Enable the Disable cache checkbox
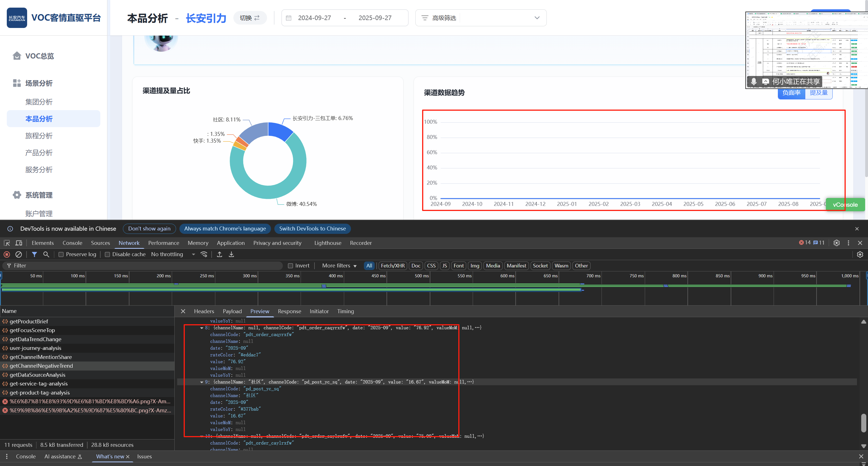This screenshot has height=466, width=868. pyautogui.click(x=107, y=254)
